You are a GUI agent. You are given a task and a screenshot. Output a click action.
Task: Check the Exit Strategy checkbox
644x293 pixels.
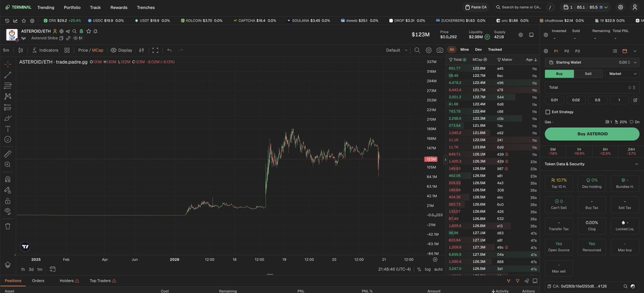[x=547, y=112]
